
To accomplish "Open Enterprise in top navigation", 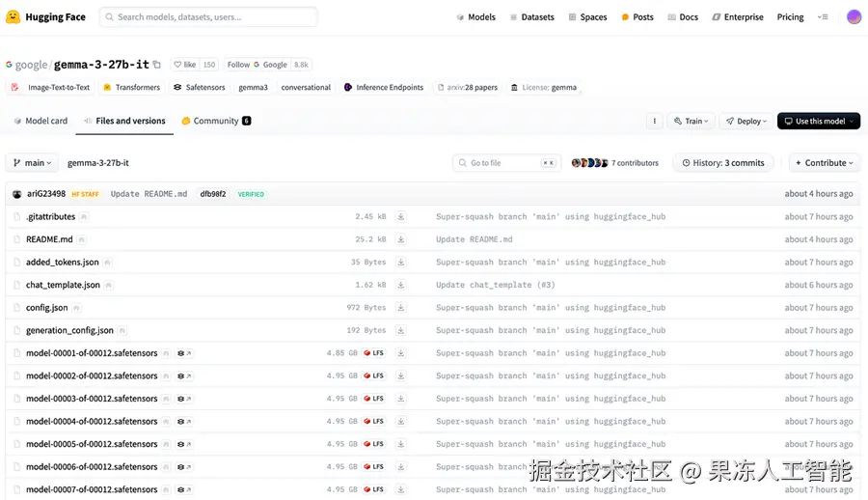I will pos(738,17).
